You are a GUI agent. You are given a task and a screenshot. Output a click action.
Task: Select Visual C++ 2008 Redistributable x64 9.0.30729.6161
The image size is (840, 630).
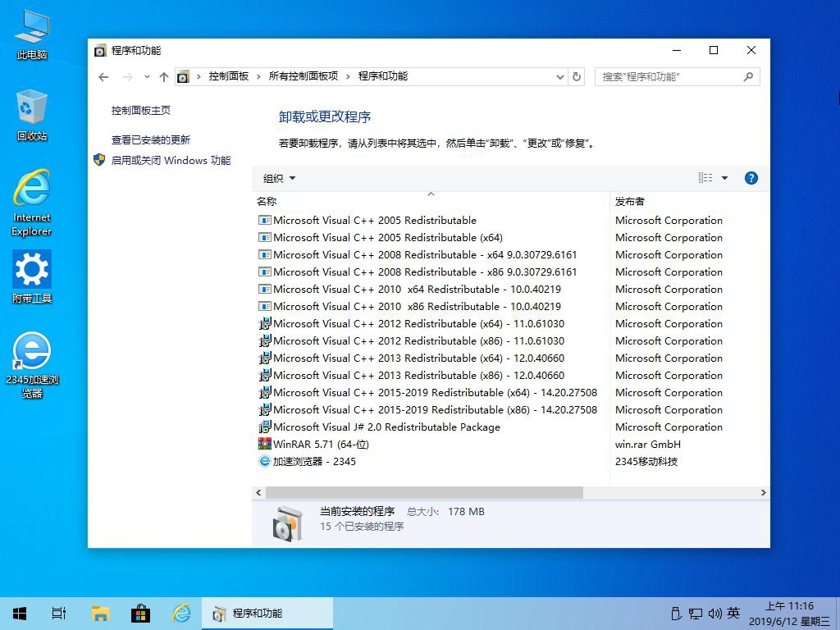[425, 254]
